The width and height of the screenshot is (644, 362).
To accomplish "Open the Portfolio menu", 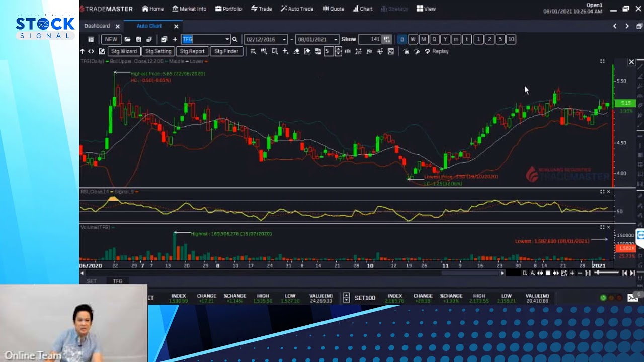I will pos(228,9).
